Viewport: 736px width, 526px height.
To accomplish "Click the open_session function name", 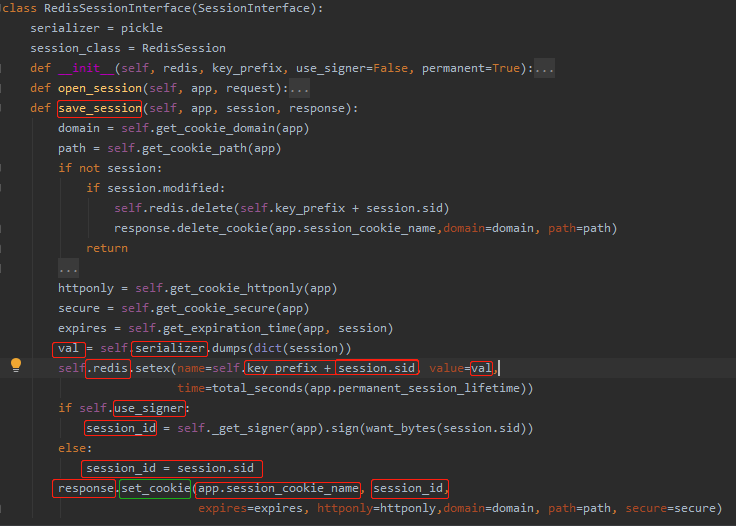I will click(100, 88).
